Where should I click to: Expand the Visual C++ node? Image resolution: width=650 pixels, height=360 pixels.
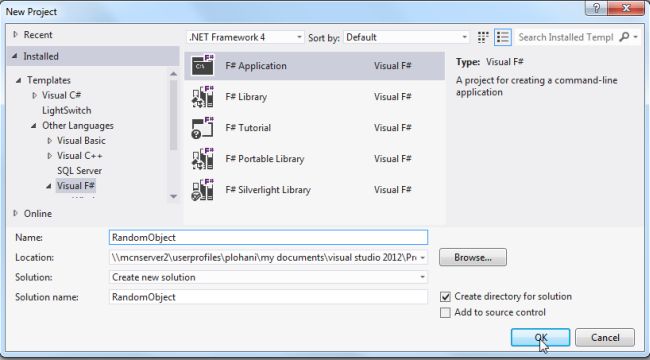click(49, 156)
